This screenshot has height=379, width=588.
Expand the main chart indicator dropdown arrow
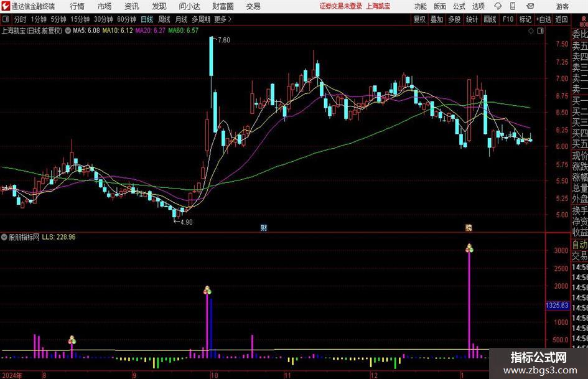click(x=68, y=30)
